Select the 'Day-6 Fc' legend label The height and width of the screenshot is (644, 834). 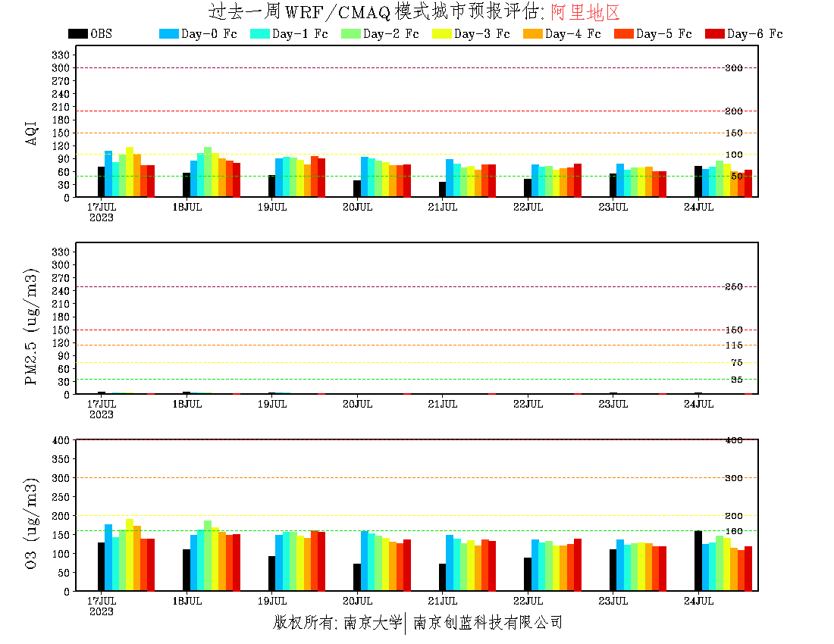[x=754, y=34]
